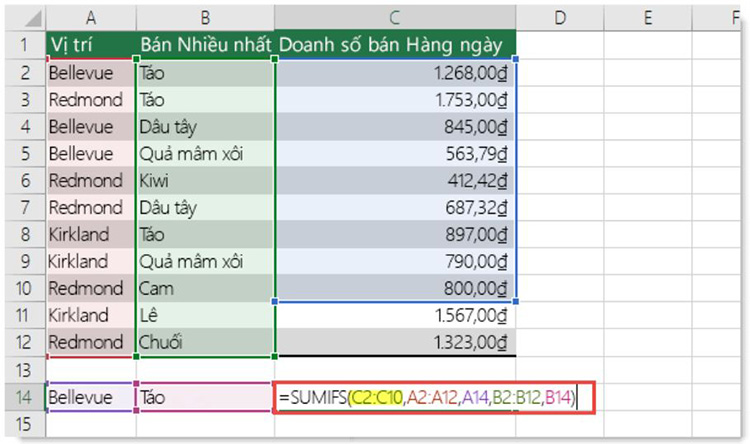Select cell with value 790,00₫

(395, 261)
